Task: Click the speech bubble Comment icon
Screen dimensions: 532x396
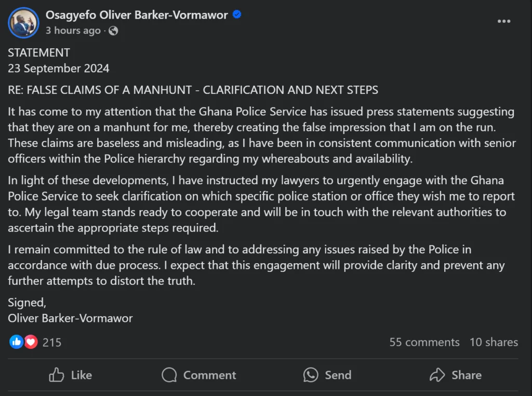Action: [169, 375]
